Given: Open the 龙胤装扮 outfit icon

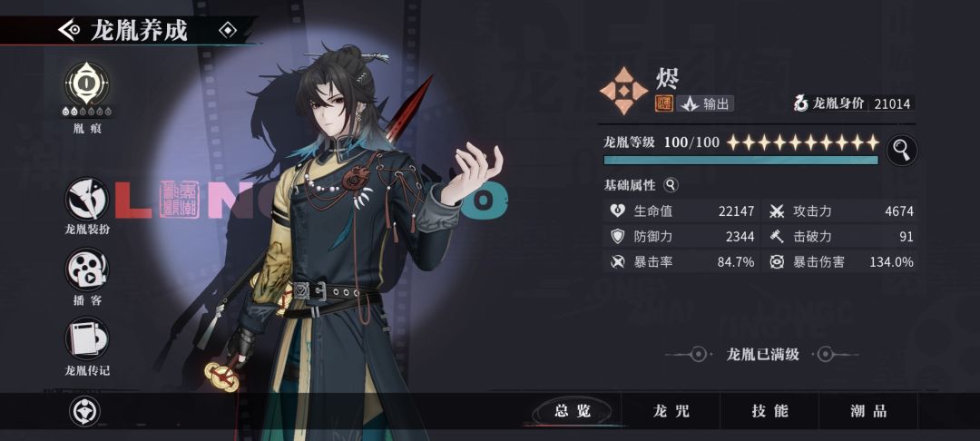Looking at the screenshot, I should pyautogui.click(x=87, y=199).
